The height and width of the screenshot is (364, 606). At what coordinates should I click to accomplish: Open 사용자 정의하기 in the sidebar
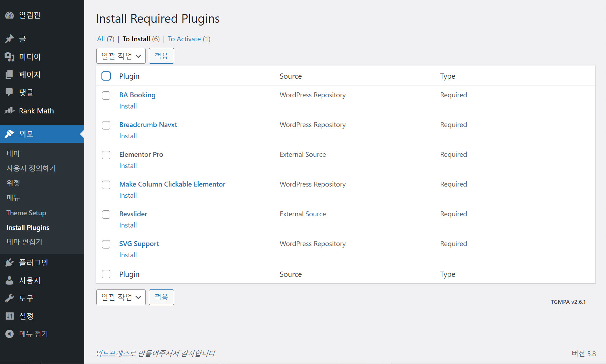tap(31, 168)
